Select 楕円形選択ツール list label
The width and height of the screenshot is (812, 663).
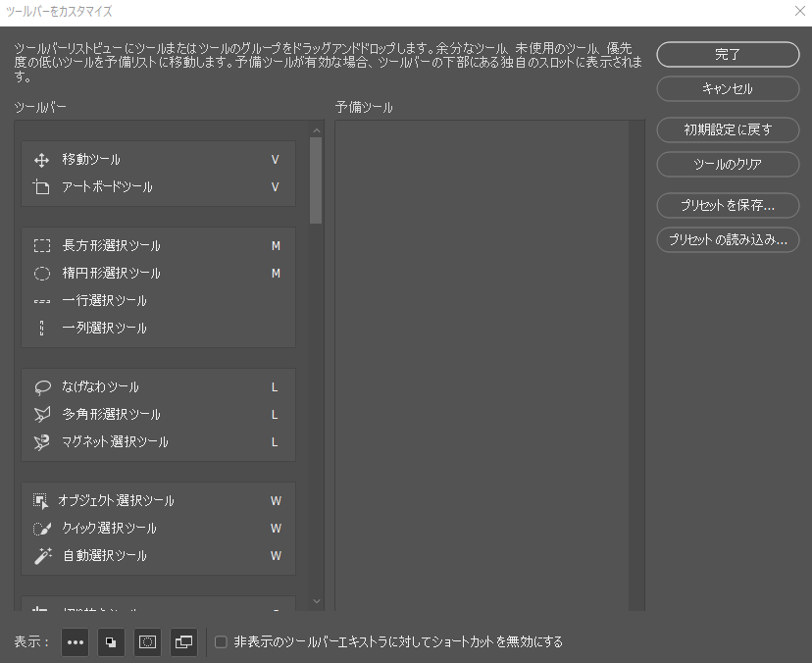pyautogui.click(x=112, y=273)
